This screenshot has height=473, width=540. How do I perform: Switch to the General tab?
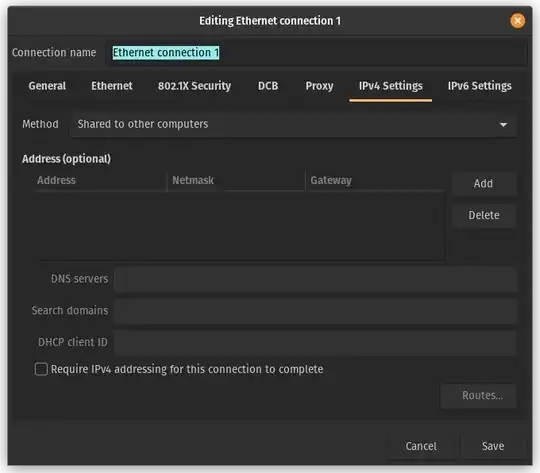[x=47, y=86]
